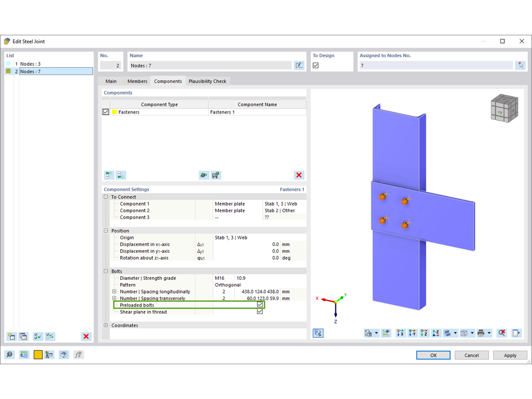Viewport: 532px width, 399px height.
Task: Pick assigned nodes graphically icon
Action: (520, 65)
